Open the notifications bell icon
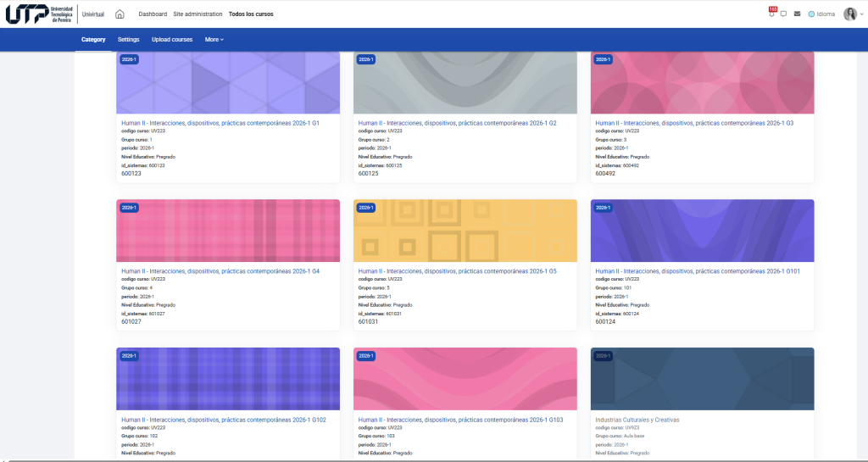Image resolution: width=868 pixels, height=462 pixels. (x=771, y=14)
